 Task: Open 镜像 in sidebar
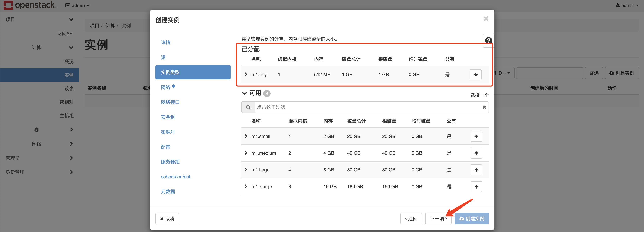69,88
